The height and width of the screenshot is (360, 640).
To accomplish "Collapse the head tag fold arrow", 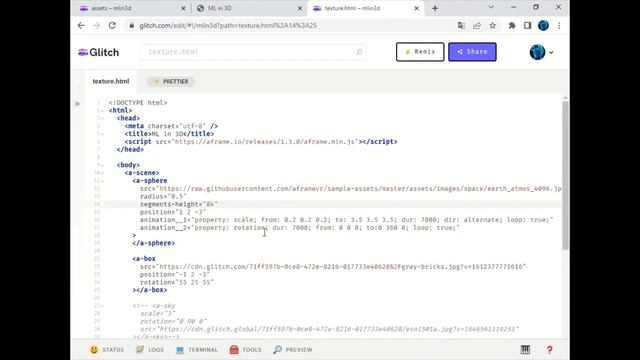I will coord(102,118).
